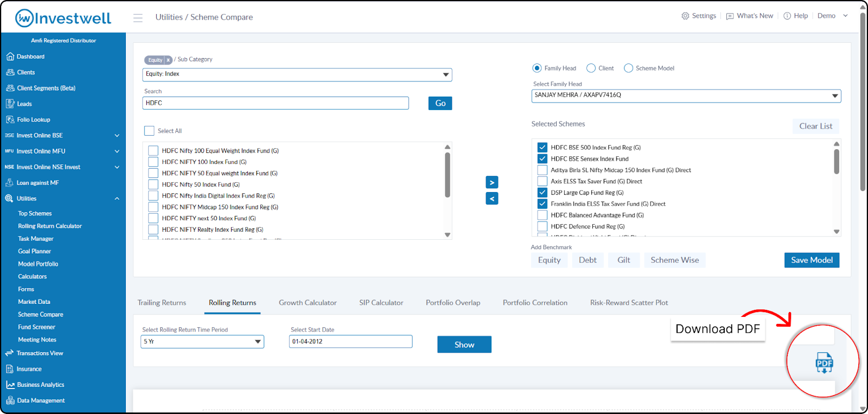Open the Select Family Head dropdown

point(686,95)
